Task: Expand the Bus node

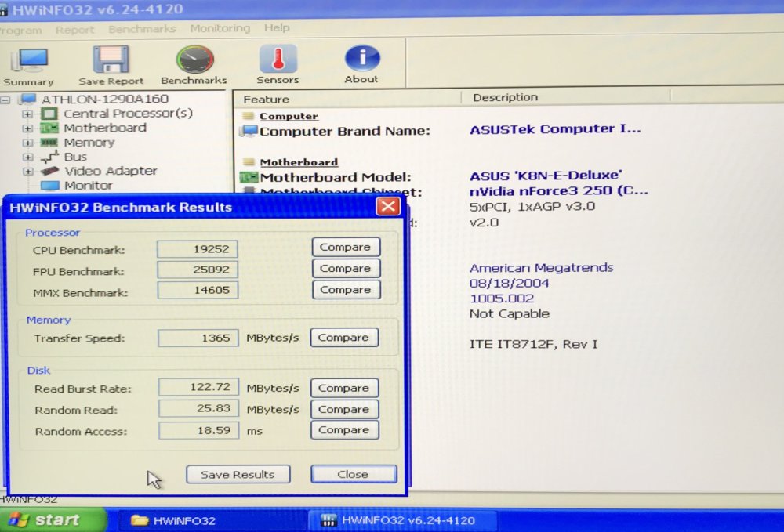Action: pos(27,156)
